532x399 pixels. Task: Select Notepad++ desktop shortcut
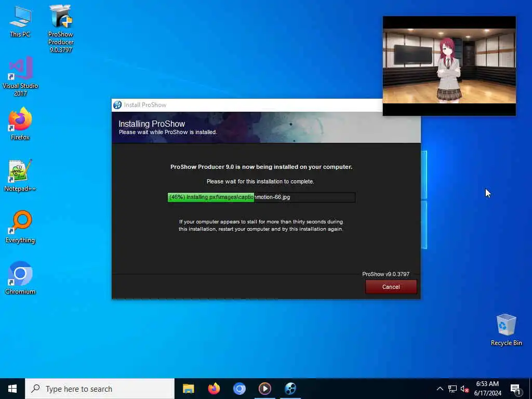(x=20, y=176)
